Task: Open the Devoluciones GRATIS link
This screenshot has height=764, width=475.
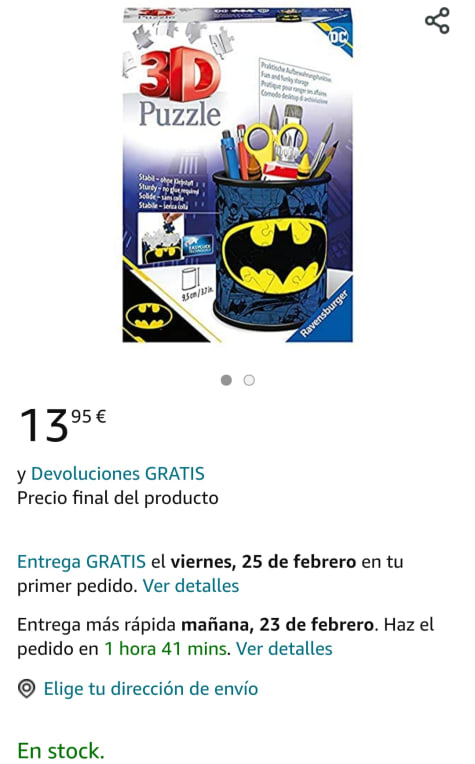Action: click(118, 474)
